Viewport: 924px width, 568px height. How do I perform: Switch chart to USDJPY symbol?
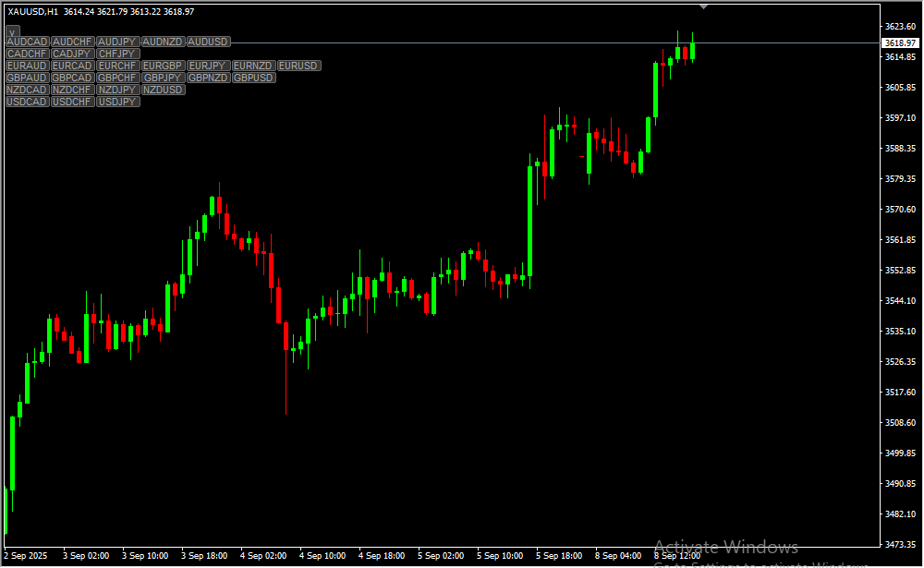point(117,102)
